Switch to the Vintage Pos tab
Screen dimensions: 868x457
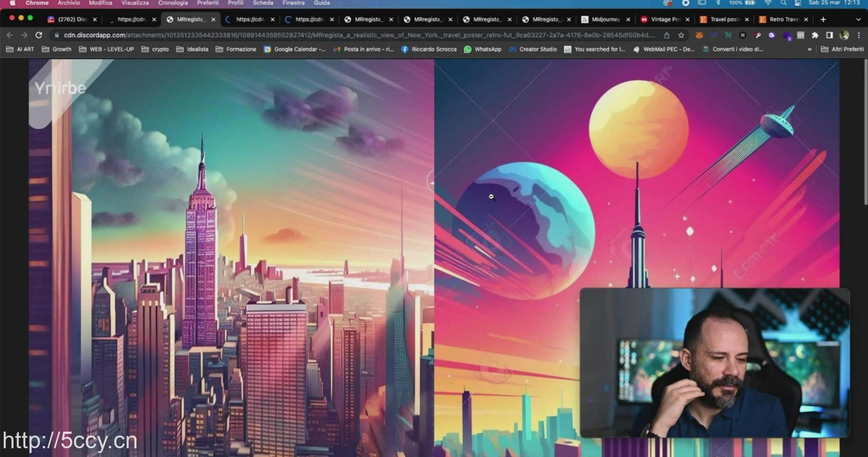(665, 19)
